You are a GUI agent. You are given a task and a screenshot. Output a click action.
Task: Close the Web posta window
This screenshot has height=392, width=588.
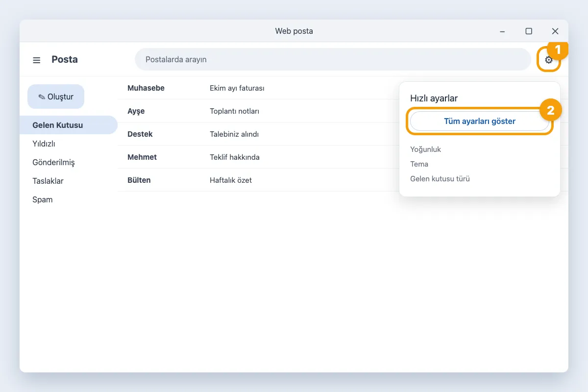(555, 31)
